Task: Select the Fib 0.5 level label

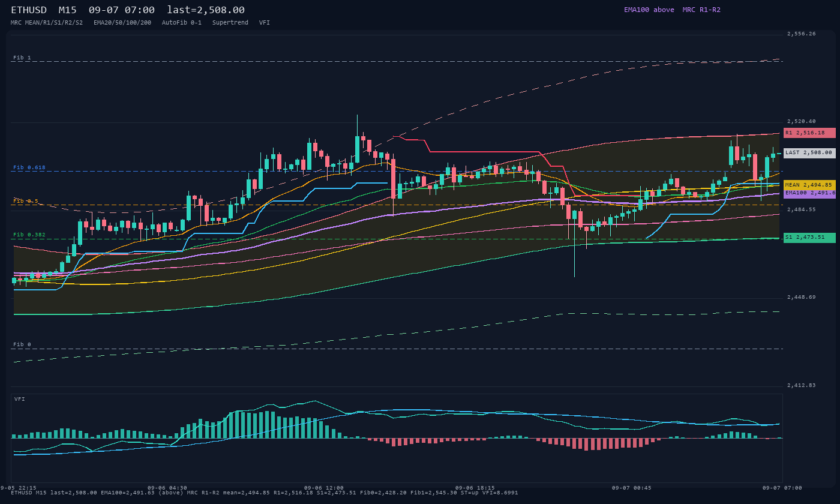Action: coord(26,201)
